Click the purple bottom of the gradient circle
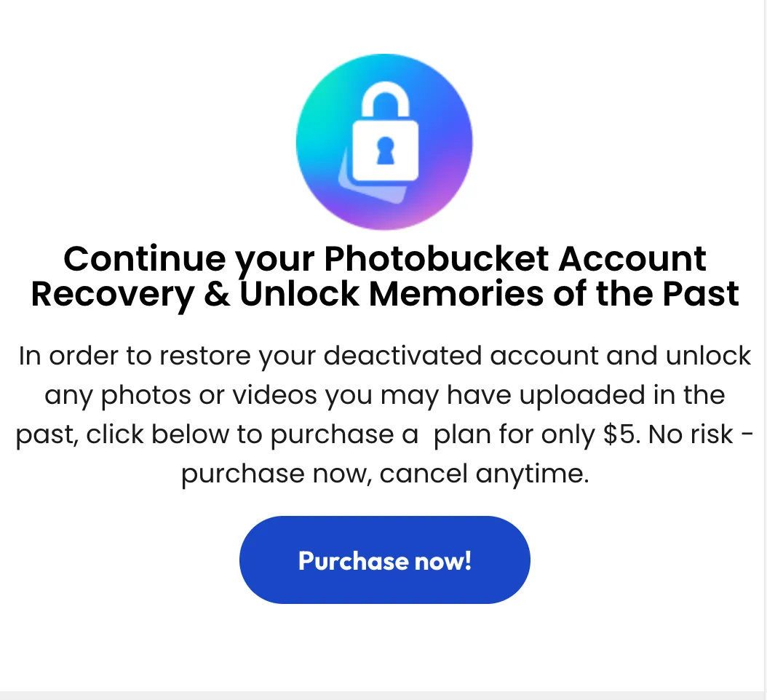The width and height of the screenshot is (767, 700). click(x=384, y=219)
